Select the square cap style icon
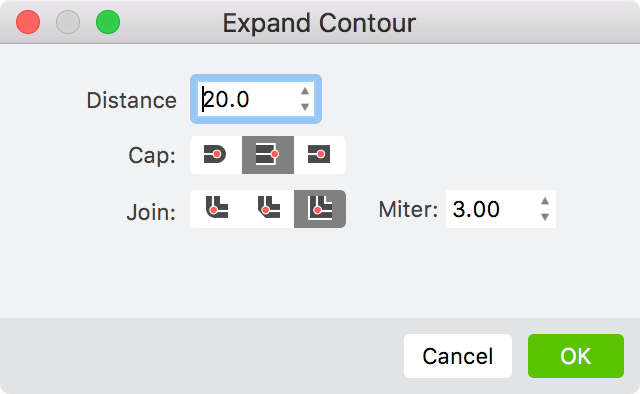Image resolution: width=640 pixels, height=394 pixels. [x=320, y=155]
